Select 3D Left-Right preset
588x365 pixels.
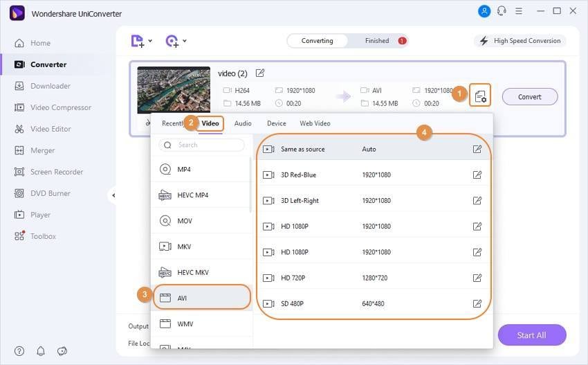[374, 201]
